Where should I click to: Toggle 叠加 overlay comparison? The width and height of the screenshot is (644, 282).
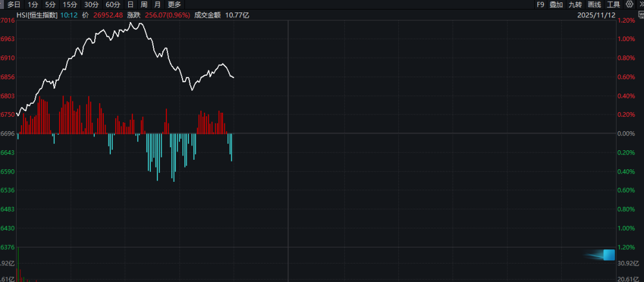(x=556, y=4)
